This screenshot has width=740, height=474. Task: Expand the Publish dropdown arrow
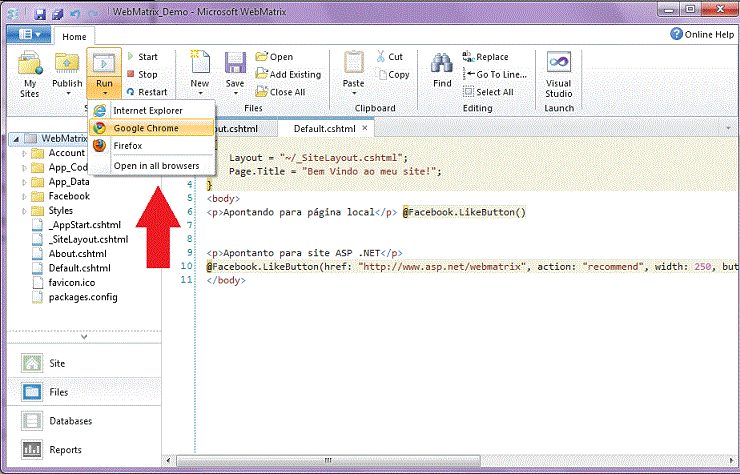click(67, 93)
